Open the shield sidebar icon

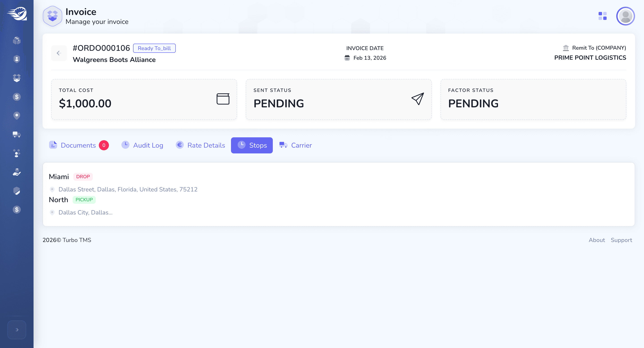coord(17,191)
